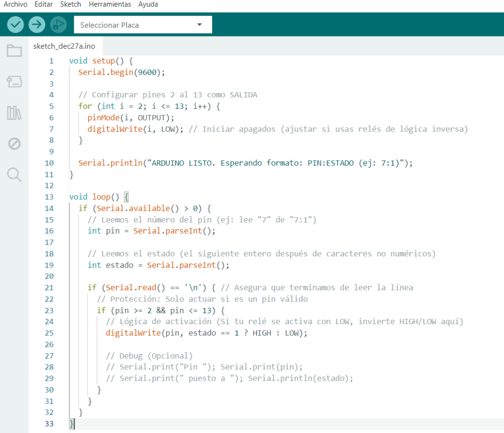This screenshot has width=504, height=433.
Task: Open the Sketch menu
Action: point(71,4)
